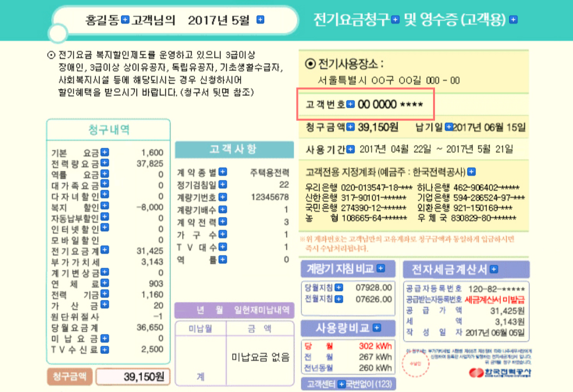Click the 복지할인 discount info icon

(x=104, y=206)
